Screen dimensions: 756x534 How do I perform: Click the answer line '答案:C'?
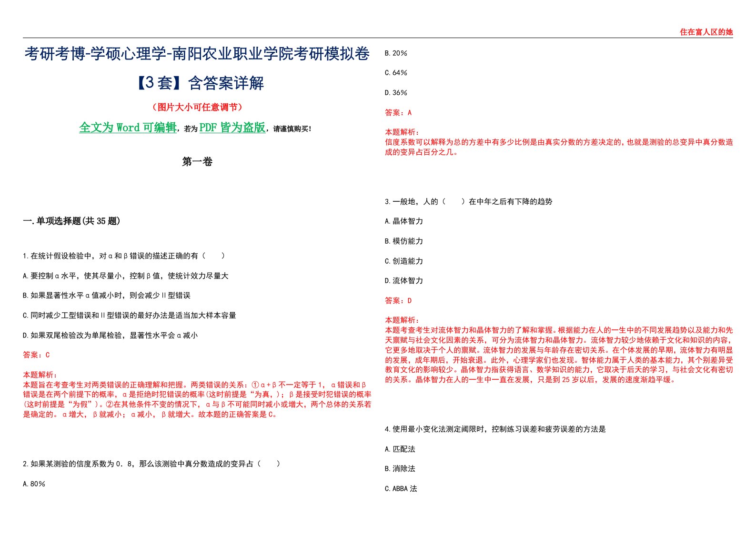36,355
